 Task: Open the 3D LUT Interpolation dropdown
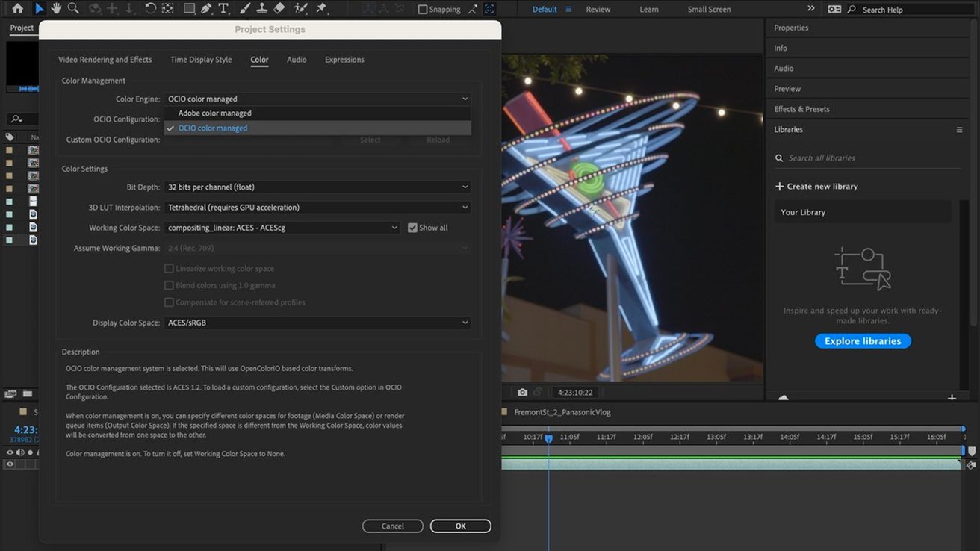pyautogui.click(x=317, y=207)
